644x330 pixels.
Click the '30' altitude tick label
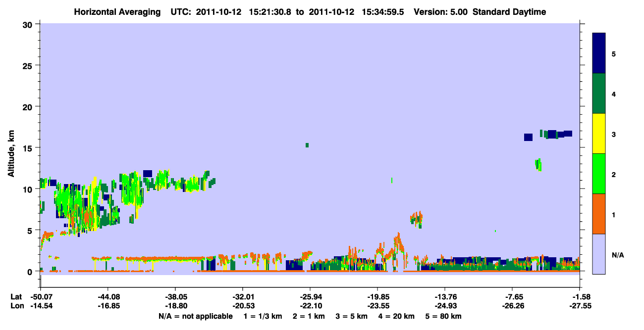click(x=28, y=24)
